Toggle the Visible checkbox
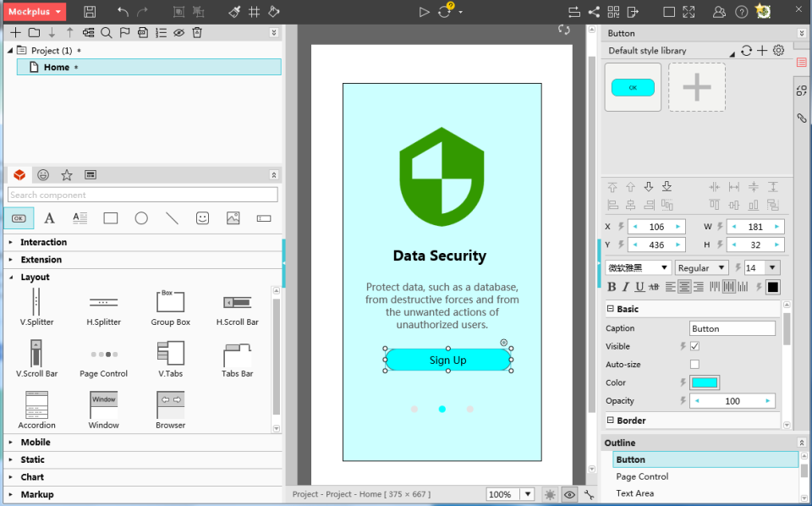The height and width of the screenshot is (506, 812). point(694,346)
